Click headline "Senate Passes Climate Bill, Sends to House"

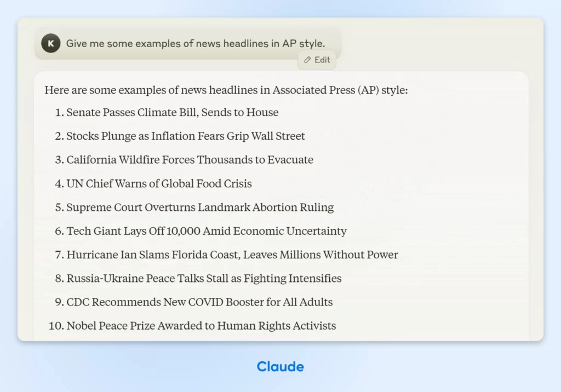[x=173, y=112]
